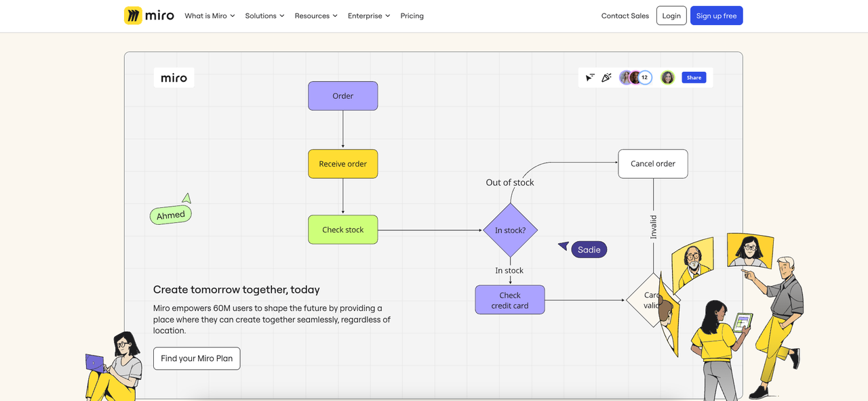Select the In stock? diamond shape

510,230
